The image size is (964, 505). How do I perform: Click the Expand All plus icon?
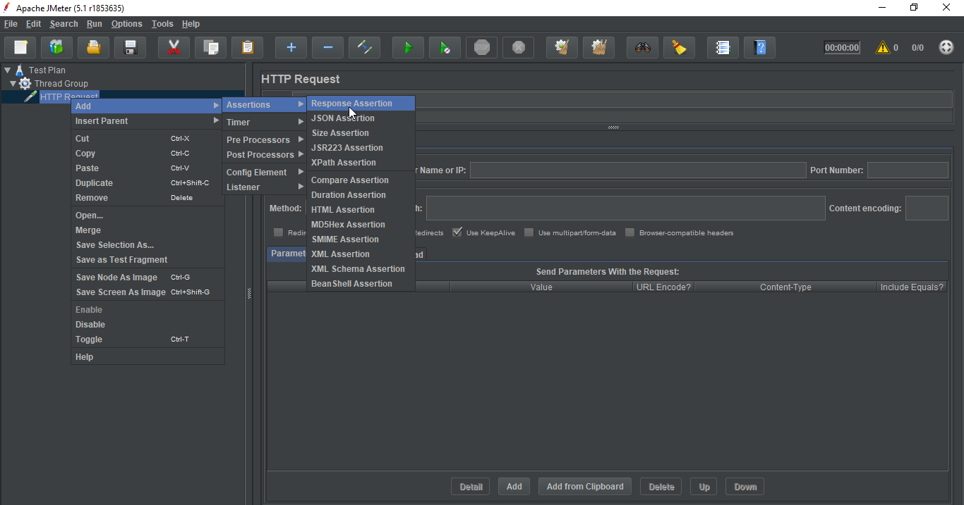tap(291, 47)
